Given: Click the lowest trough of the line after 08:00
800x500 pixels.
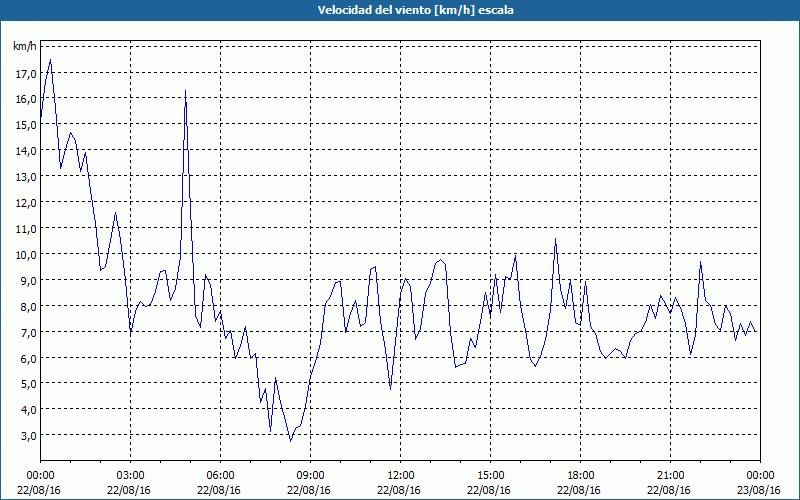Looking at the screenshot, I should coord(290,441).
